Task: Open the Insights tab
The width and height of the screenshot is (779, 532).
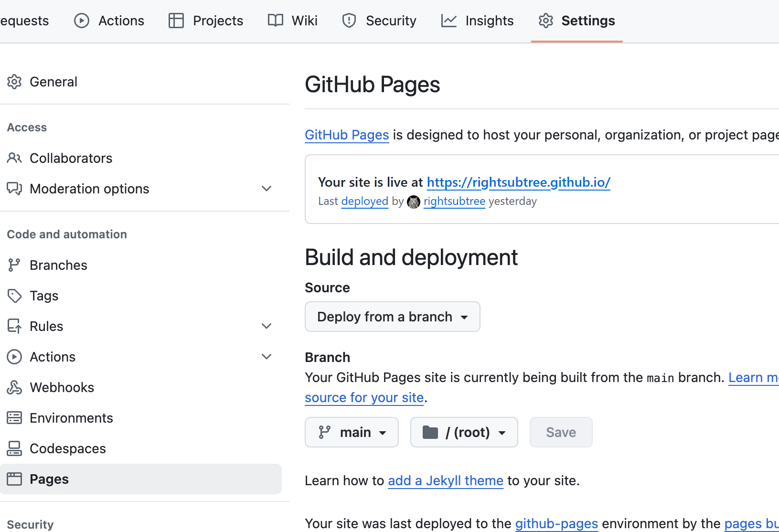Action: point(477,21)
